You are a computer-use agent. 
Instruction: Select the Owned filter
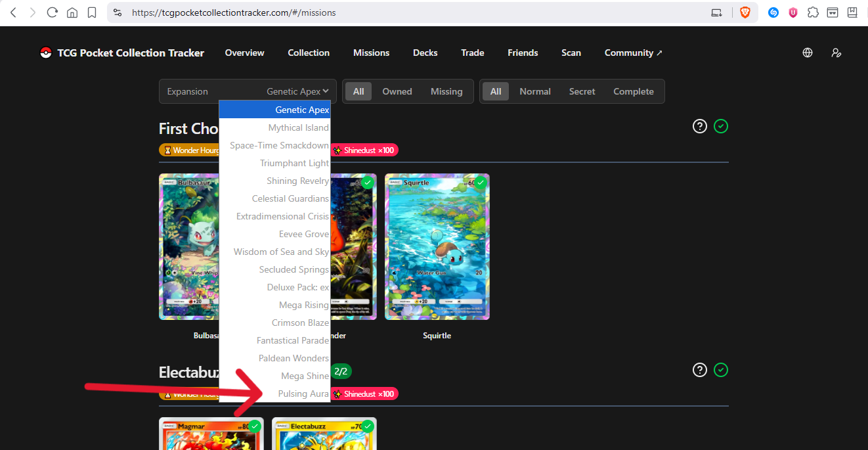tap(397, 91)
